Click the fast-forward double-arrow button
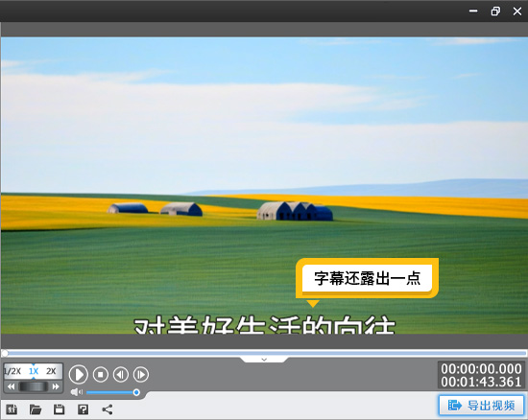The height and width of the screenshot is (420, 528). click(56, 386)
